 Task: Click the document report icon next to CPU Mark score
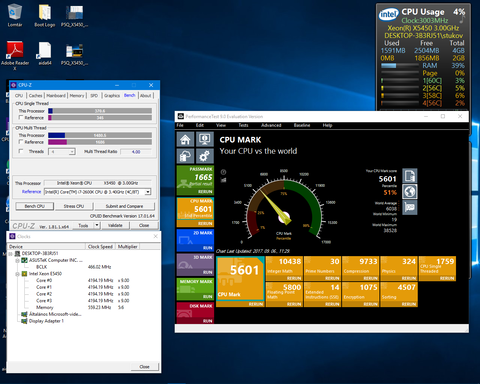(x=410, y=176)
